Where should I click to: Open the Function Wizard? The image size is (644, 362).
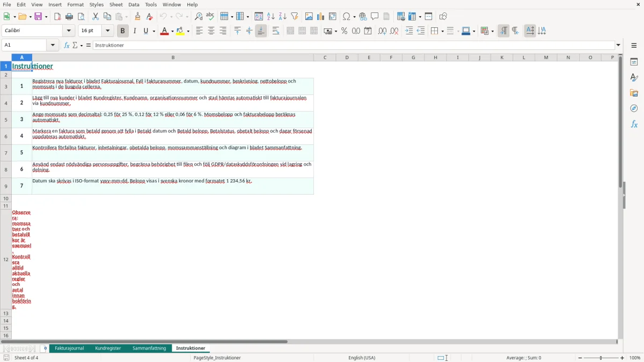point(67,45)
